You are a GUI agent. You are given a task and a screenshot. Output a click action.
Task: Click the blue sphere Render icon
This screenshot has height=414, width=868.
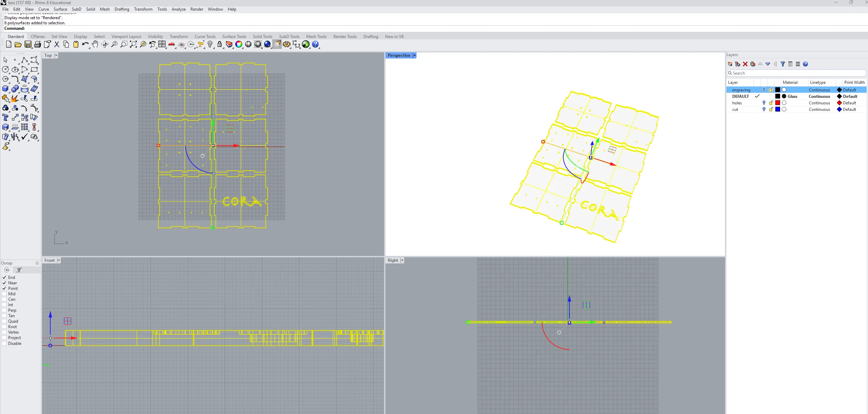(267, 44)
